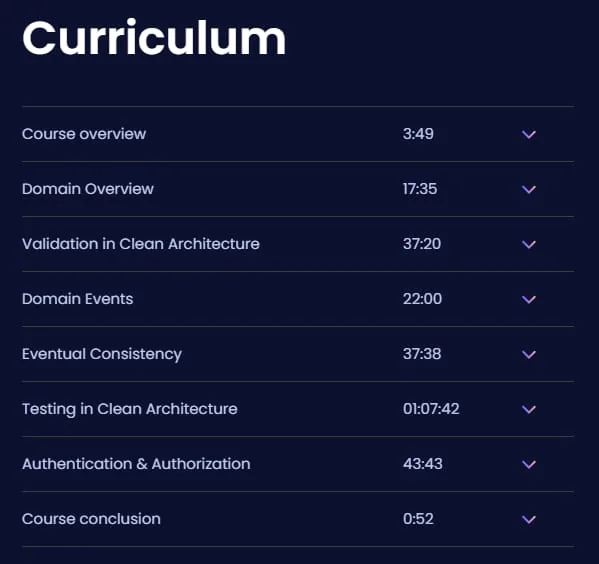Click the Curriculum heading
The height and width of the screenshot is (564, 599).
click(154, 38)
